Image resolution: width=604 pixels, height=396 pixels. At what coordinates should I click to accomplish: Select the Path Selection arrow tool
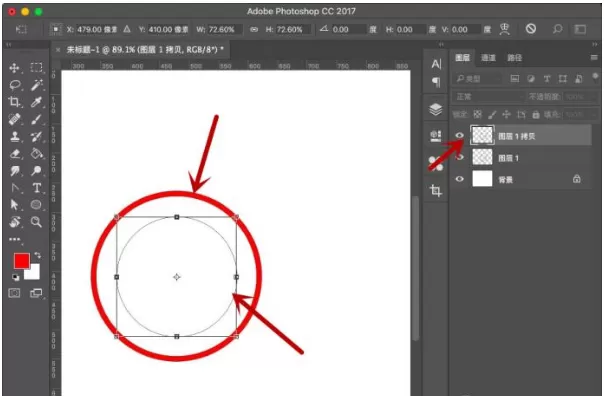point(15,205)
